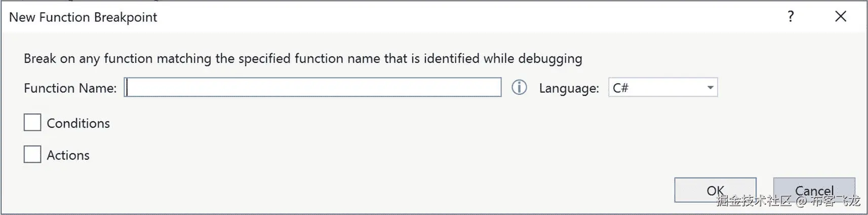Expand the Language dropdown arrow
Screen dimensions: 868x215
(x=710, y=88)
